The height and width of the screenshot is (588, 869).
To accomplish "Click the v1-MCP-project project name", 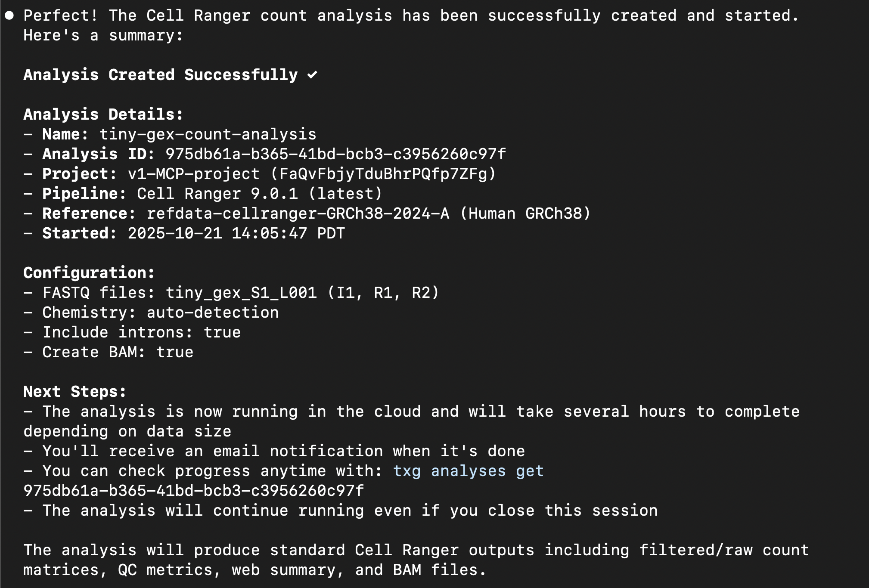I will click(x=194, y=174).
